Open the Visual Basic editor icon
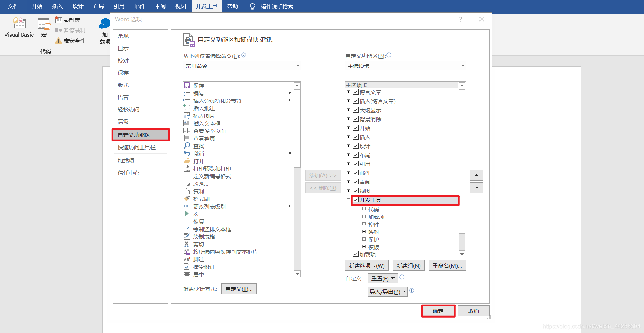This screenshot has height=333, width=644. [19, 23]
